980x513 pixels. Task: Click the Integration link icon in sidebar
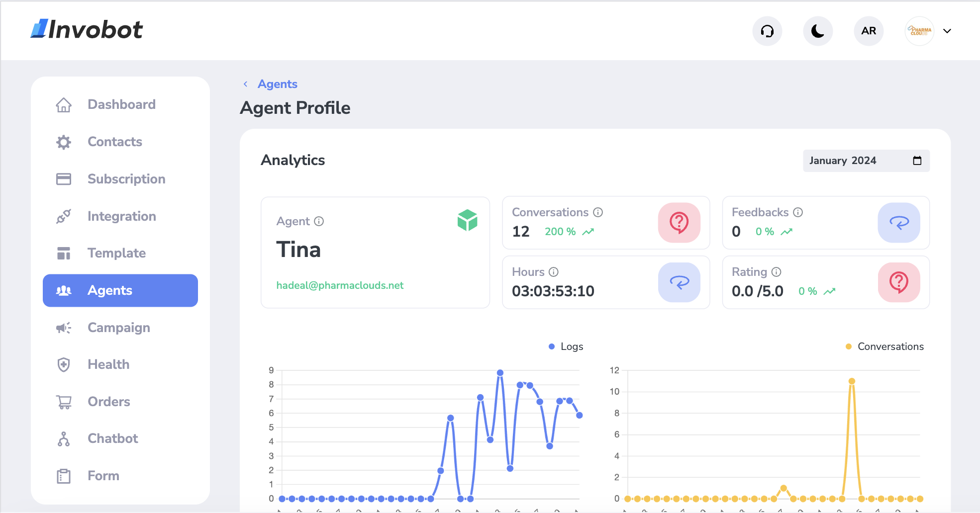tap(64, 216)
